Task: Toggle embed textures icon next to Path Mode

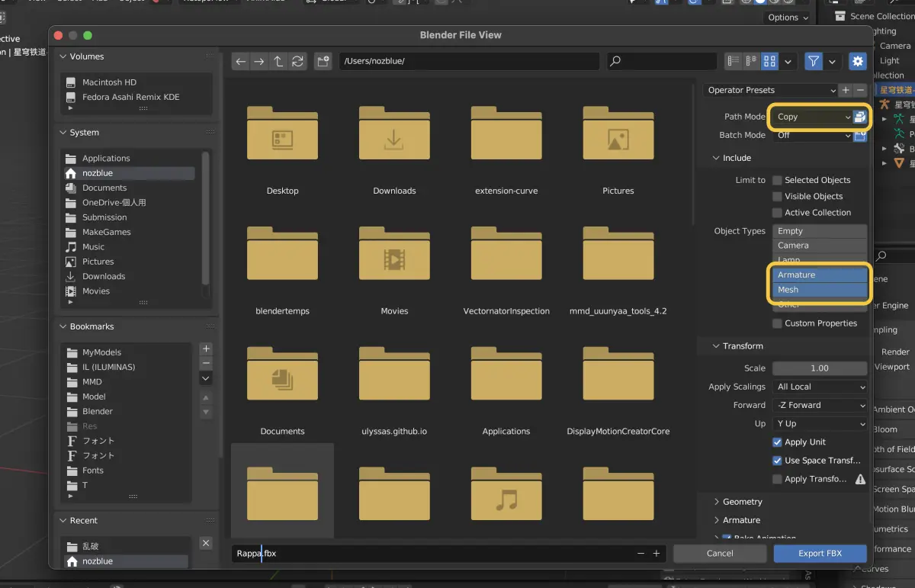Action: tap(860, 117)
